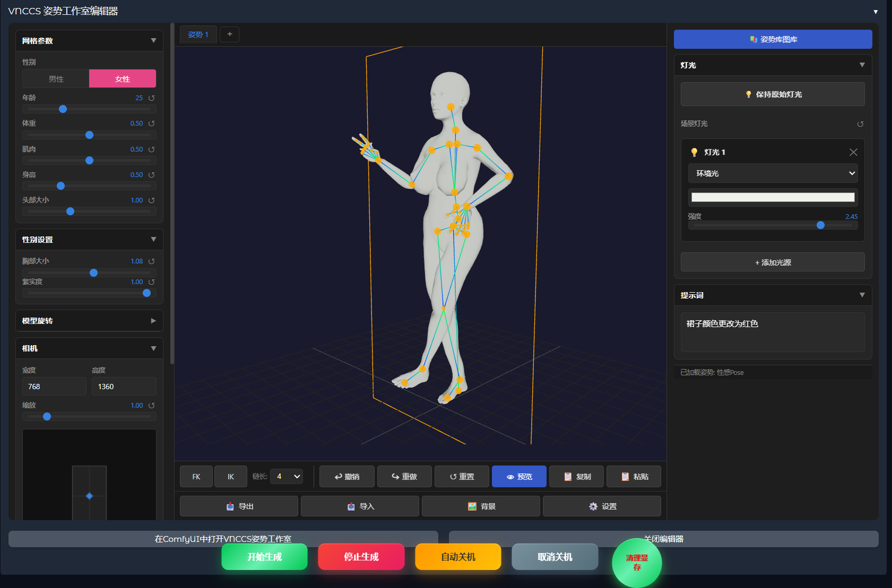
Task: Open the 姿势库图库 pose library
Action: click(773, 39)
